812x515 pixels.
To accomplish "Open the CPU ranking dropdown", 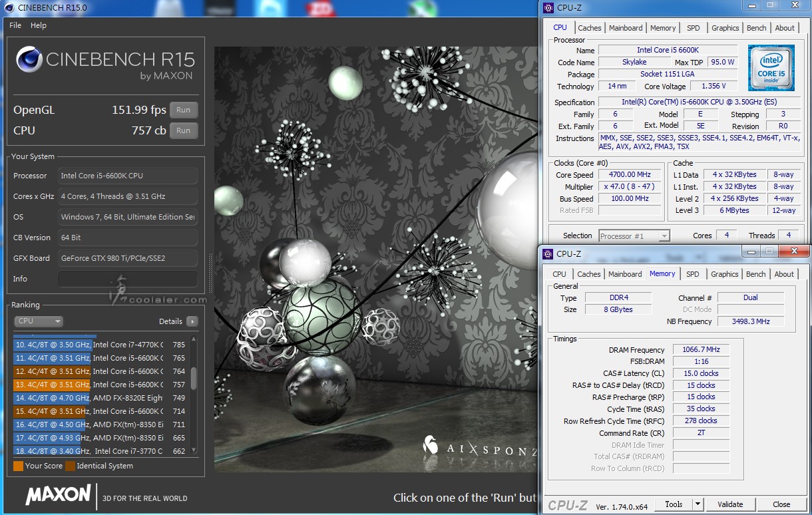I will pyautogui.click(x=39, y=321).
